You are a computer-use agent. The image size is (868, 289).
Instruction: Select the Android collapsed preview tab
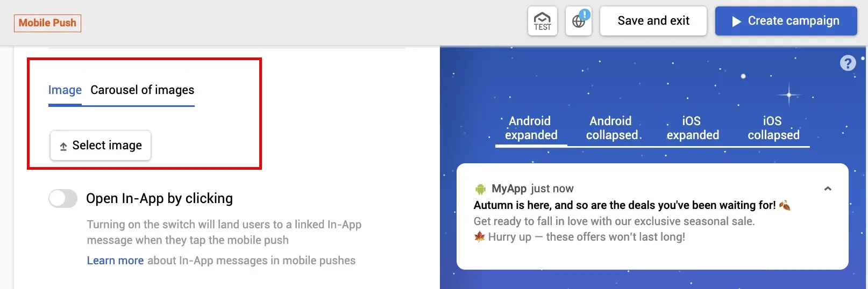(611, 128)
